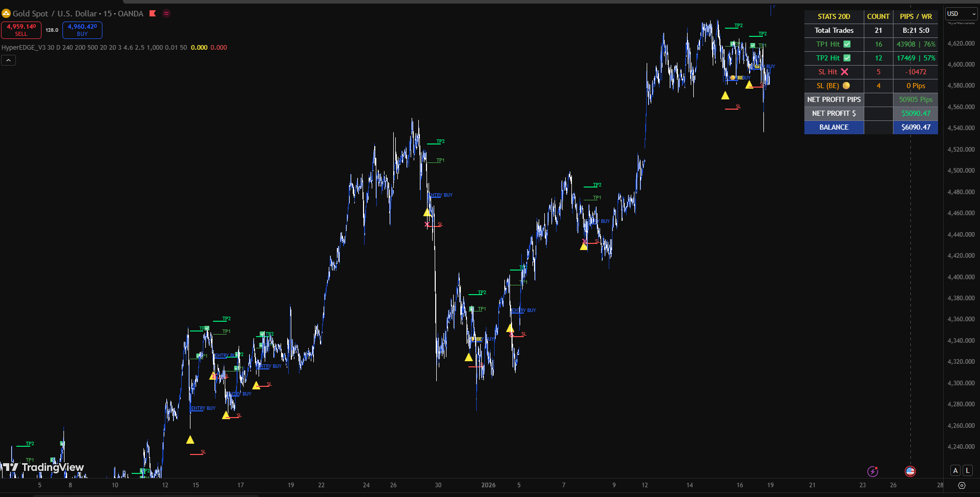This screenshot has height=497, width=980.
Task: Click the gold bars symbol logo
Action: click(x=6, y=13)
